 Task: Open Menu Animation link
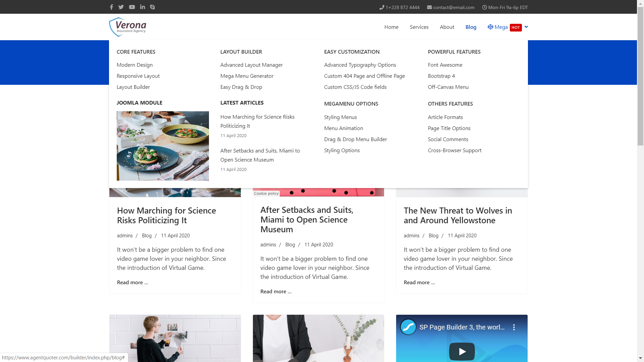[343, 128]
